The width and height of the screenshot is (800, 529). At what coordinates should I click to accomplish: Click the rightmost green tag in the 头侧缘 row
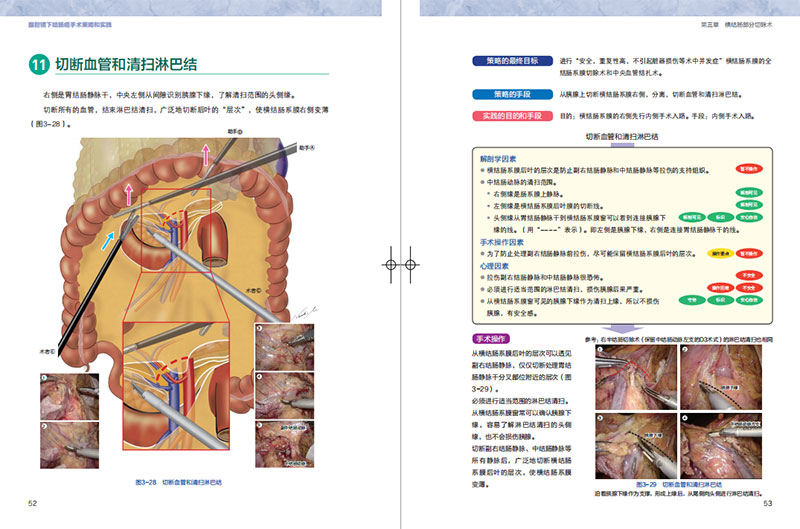[748, 217]
